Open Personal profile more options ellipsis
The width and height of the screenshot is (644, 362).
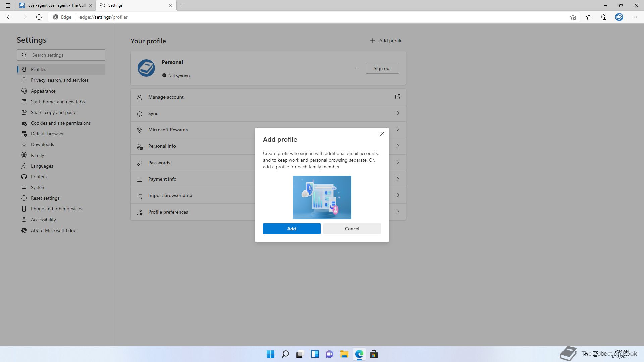(357, 68)
